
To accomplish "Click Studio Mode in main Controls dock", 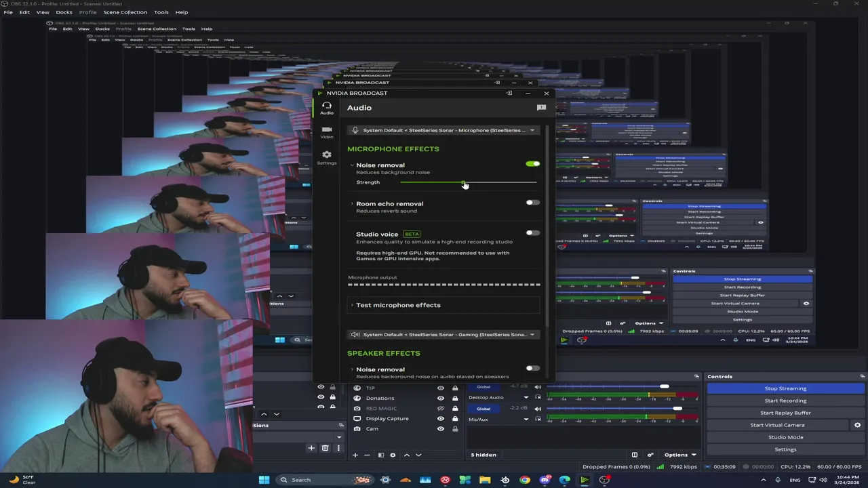I will point(785,437).
